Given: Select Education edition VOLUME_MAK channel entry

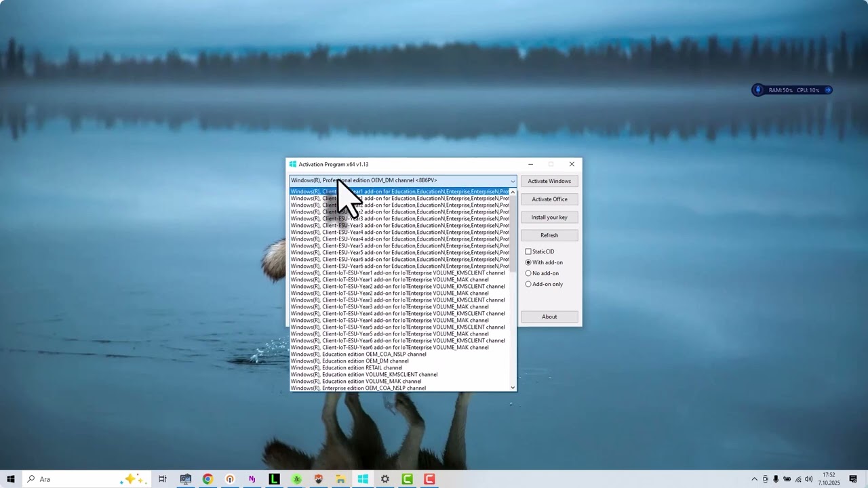Looking at the screenshot, I should click(399, 382).
